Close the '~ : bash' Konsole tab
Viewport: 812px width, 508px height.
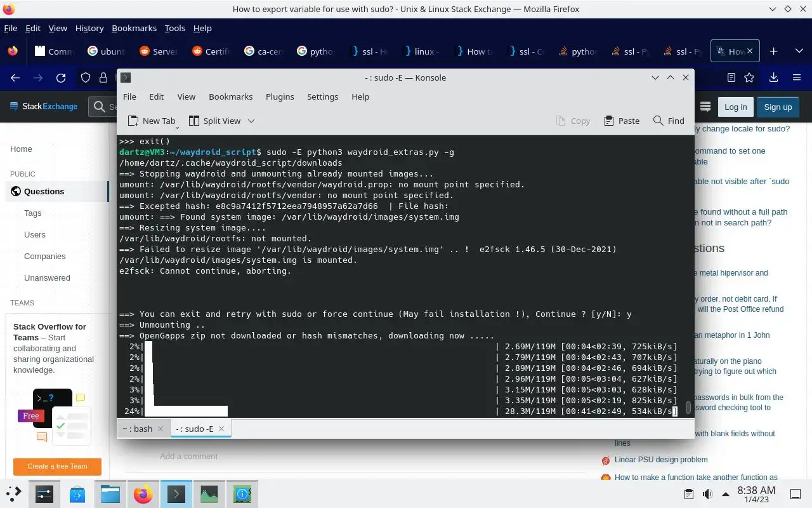[x=160, y=429]
